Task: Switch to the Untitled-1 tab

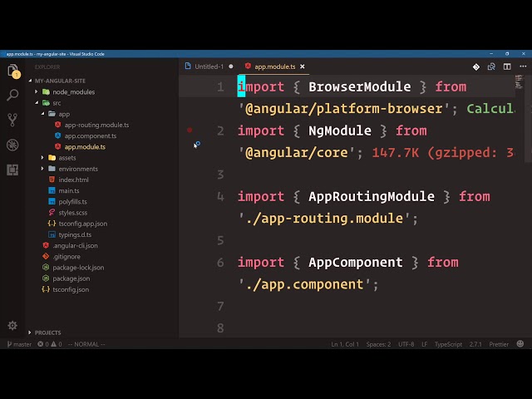Action: 209,66
